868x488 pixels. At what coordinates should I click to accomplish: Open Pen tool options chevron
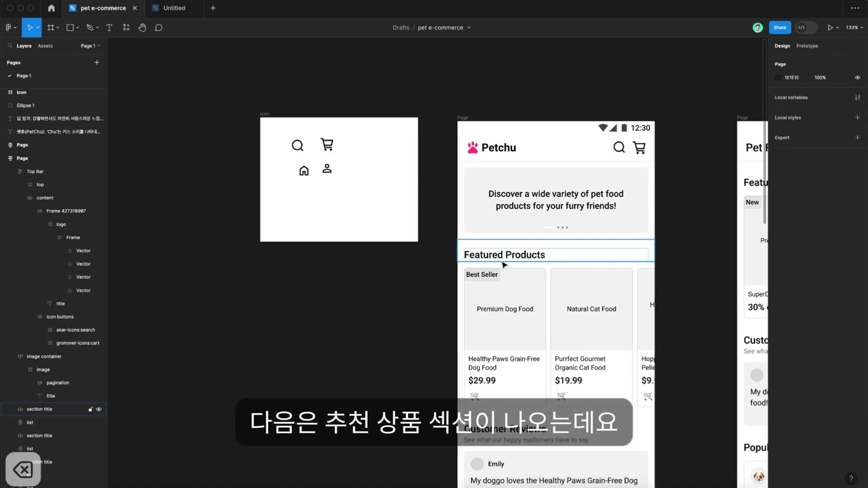pyautogui.click(x=98, y=28)
